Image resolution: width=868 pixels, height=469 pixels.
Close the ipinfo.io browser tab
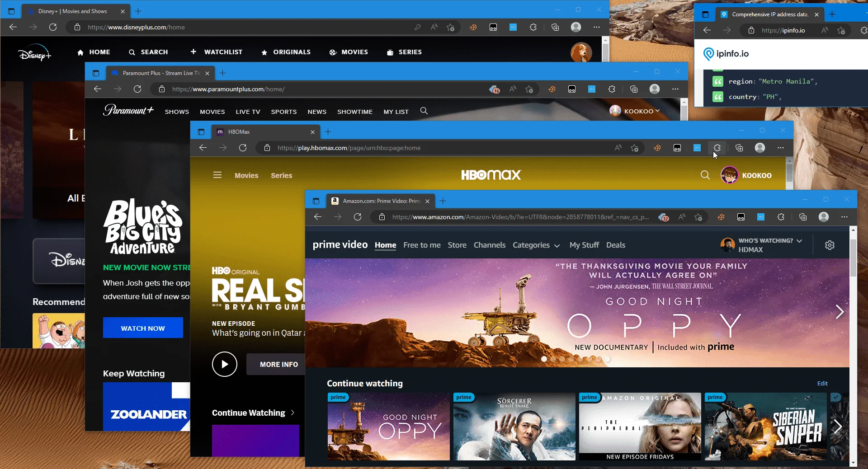[816, 14]
